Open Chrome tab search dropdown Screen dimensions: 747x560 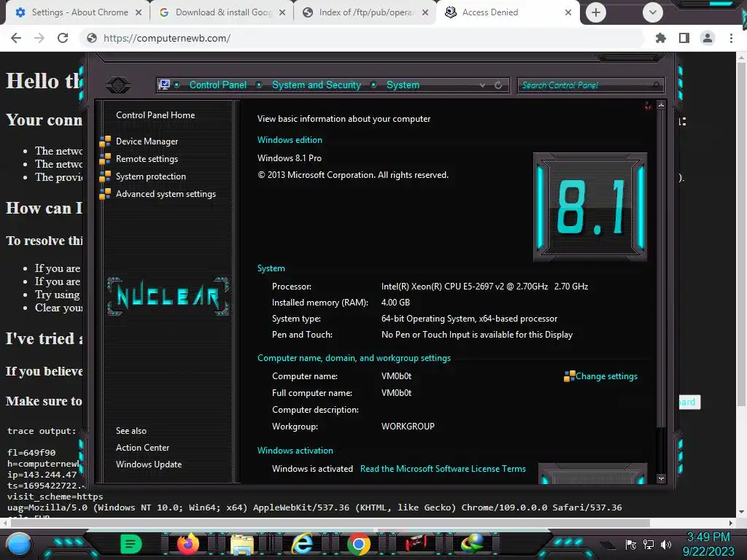click(653, 12)
